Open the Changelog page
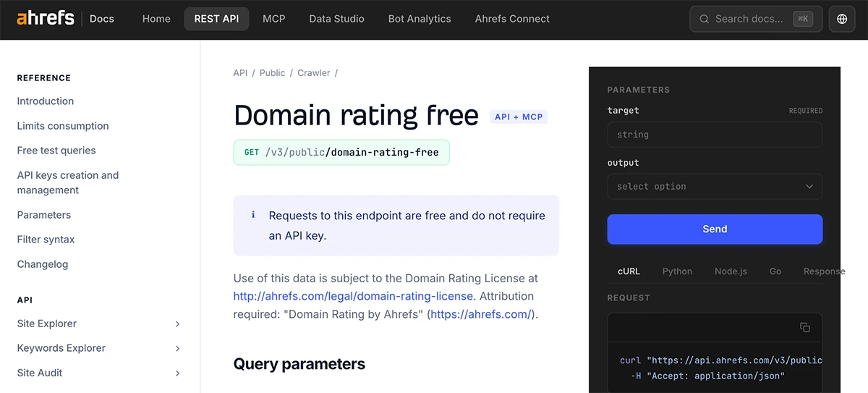868x393 pixels. click(x=43, y=264)
